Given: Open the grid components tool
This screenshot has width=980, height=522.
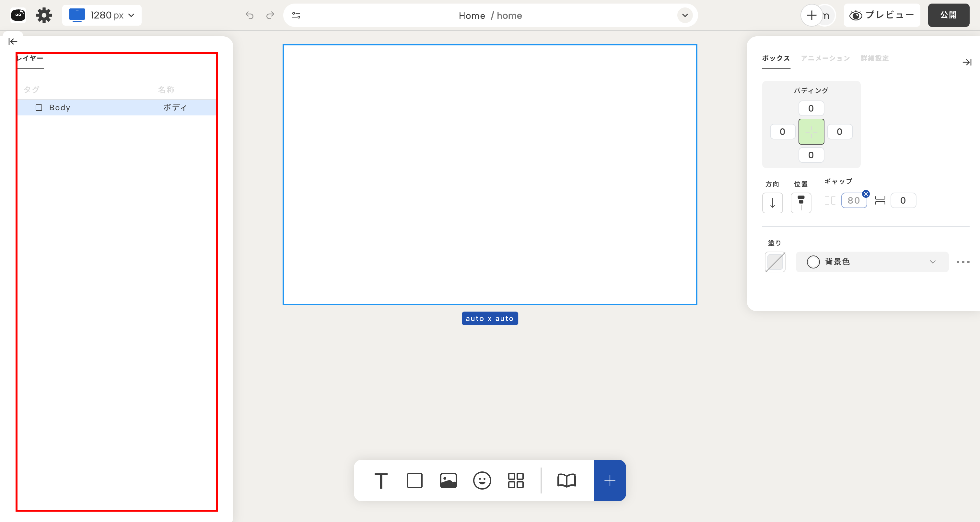Looking at the screenshot, I should [516, 480].
